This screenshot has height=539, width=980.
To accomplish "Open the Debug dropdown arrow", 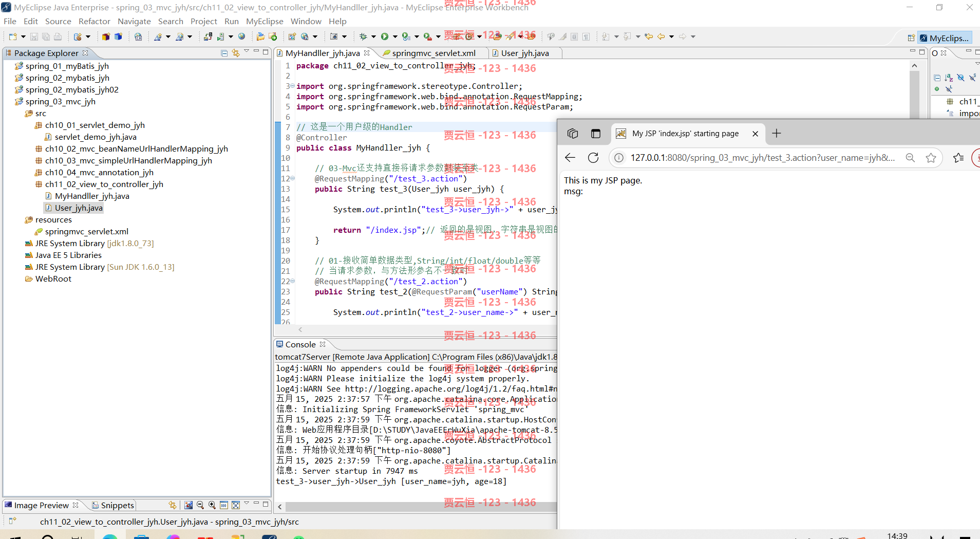I will 373,36.
